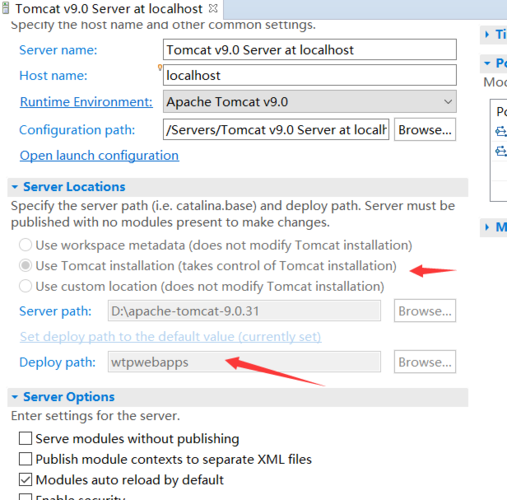Click content-assist bulb beside Host name field
This screenshot has width=507, height=500.
tap(160, 67)
